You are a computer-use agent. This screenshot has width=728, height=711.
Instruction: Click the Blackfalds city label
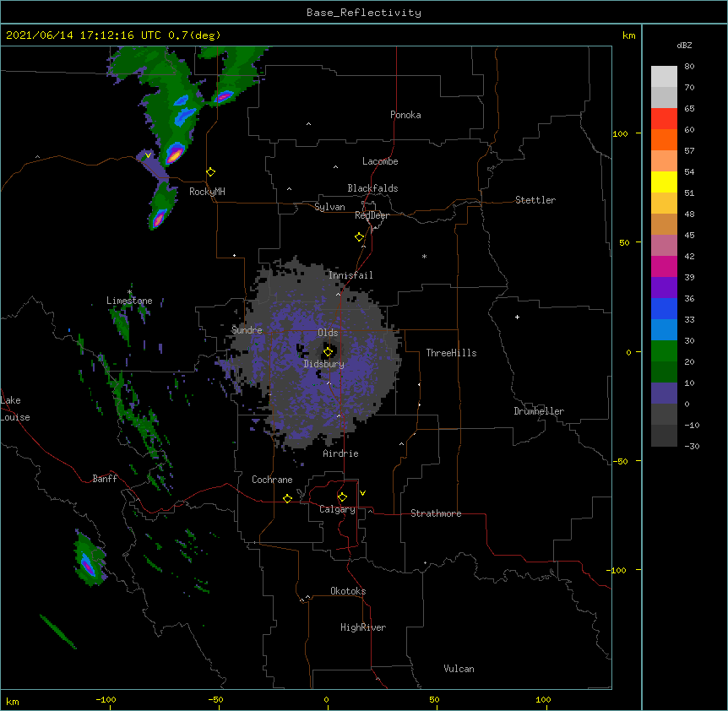pyautogui.click(x=372, y=188)
